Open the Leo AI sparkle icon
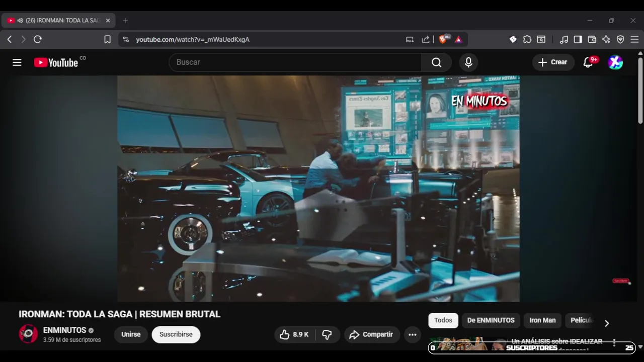The image size is (644, 362). pos(606,39)
